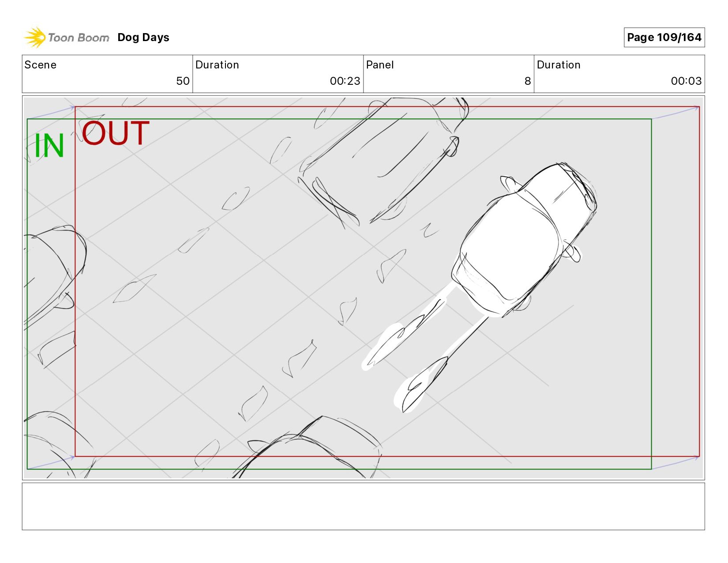Viewport: 728px width, 563px height.
Task: Click the green 'IN' camera label
Action: click(49, 146)
